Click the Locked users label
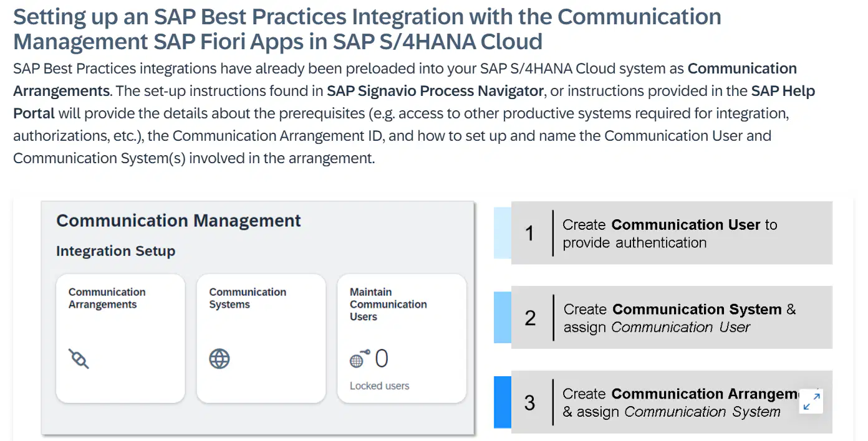The width and height of the screenshot is (868, 441). pos(379,386)
